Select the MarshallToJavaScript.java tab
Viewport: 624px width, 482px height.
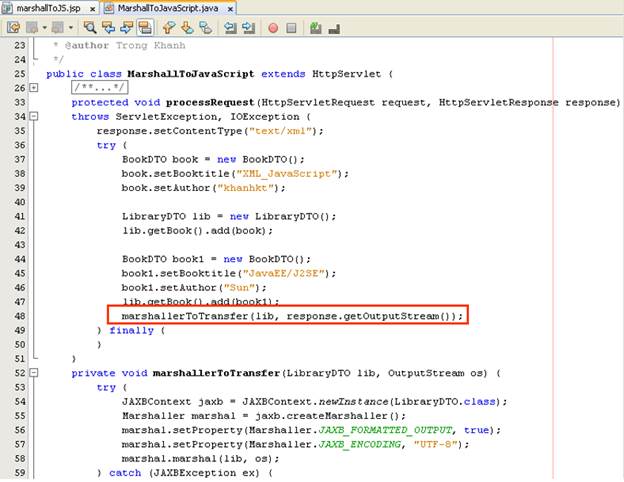[168, 8]
